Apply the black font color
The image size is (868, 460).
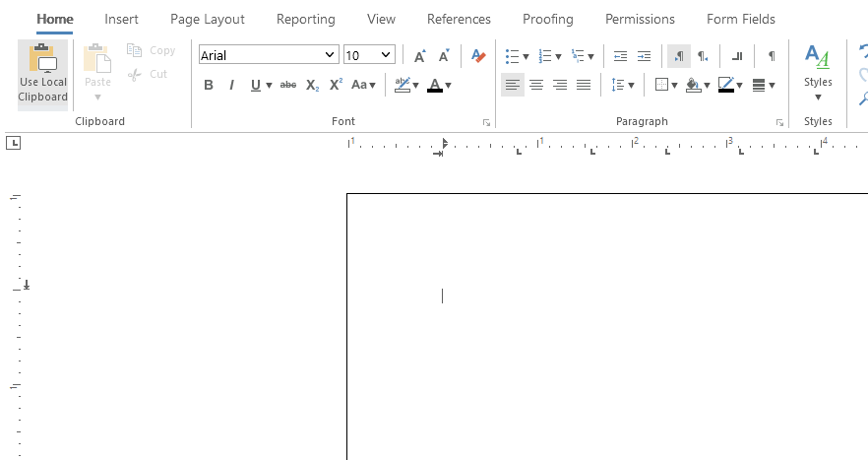pyautogui.click(x=435, y=85)
